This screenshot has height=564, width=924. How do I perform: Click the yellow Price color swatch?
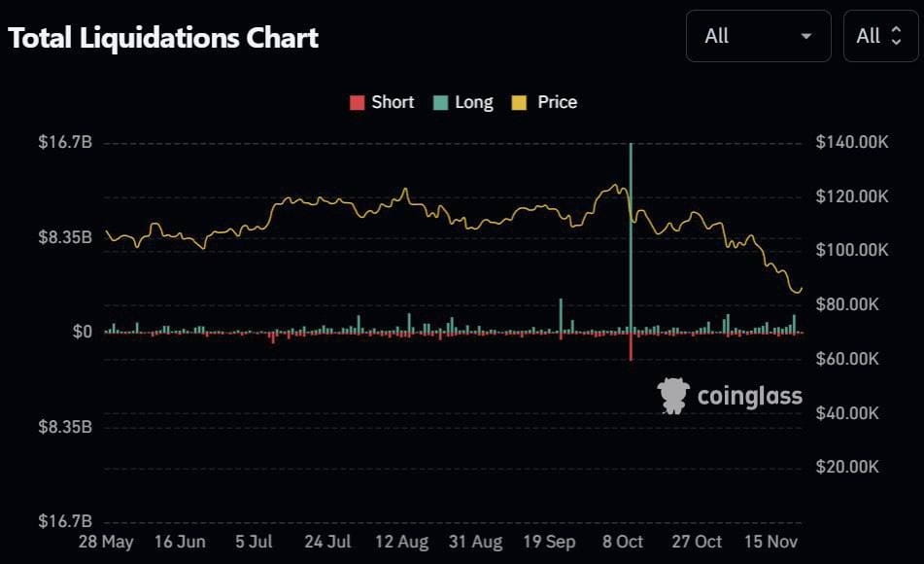[x=519, y=103]
